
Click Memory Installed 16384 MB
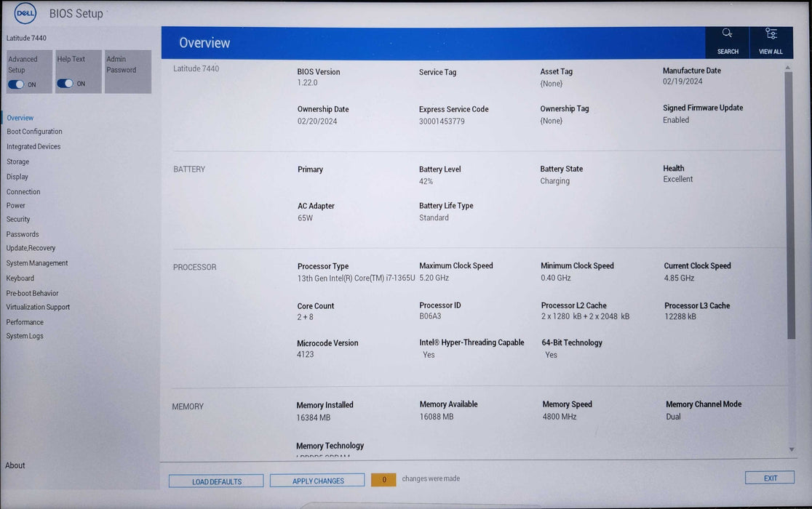[314, 417]
